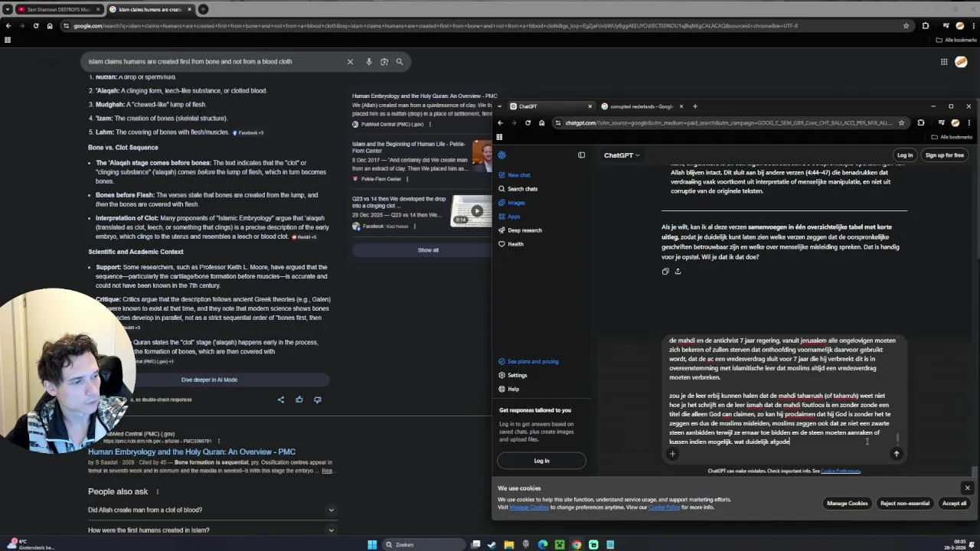Go to home page in Google window
Image resolution: width=980 pixels, height=551 pixels.
(50, 25)
